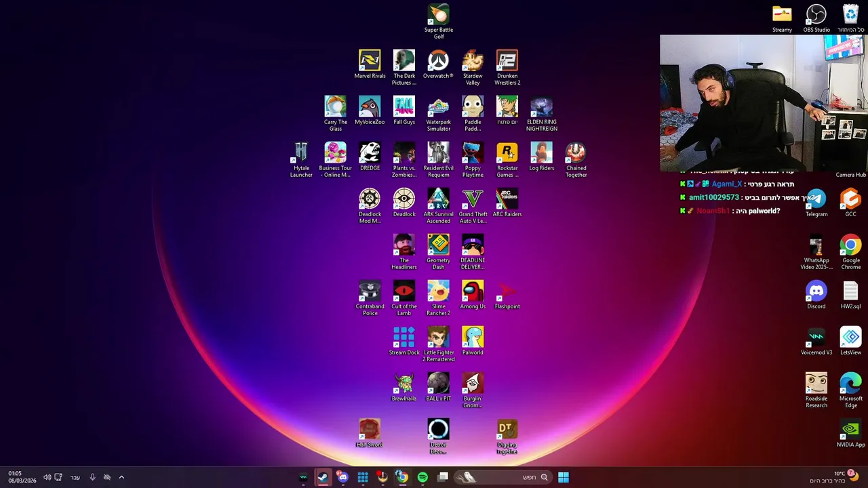Open the Overwatch shortcut
The width and height of the screenshot is (868, 488).
438,64
